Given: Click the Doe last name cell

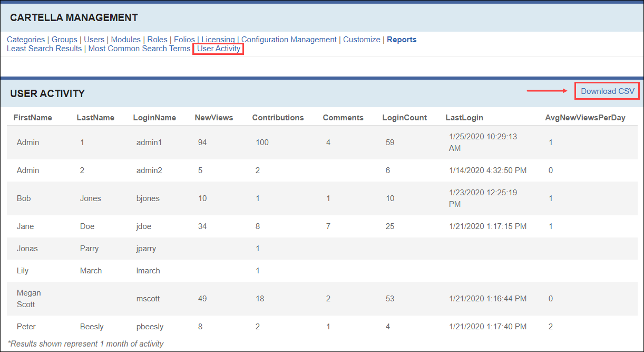Looking at the screenshot, I should 87,226.
